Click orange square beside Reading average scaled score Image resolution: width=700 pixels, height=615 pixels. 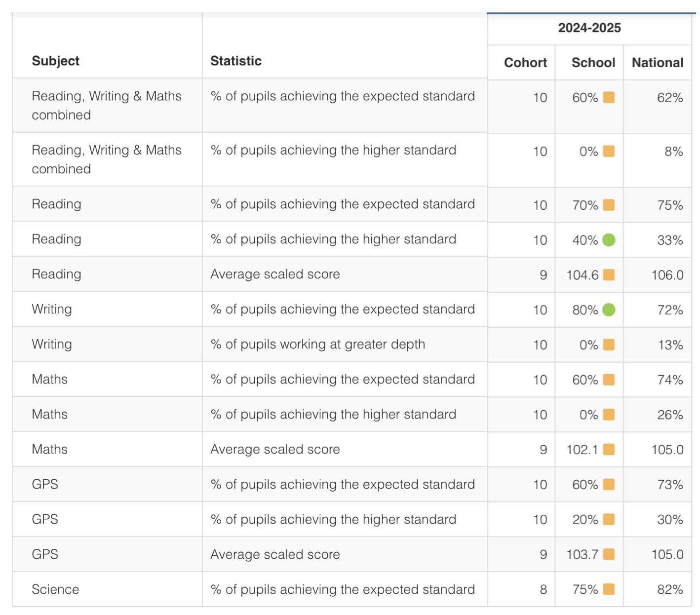(609, 275)
